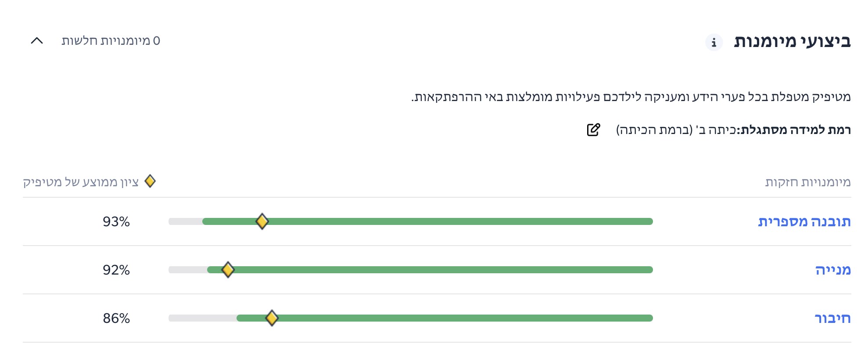Click the diamond marker on חיבור bar
This screenshot has height=362, width=868.
272,318
